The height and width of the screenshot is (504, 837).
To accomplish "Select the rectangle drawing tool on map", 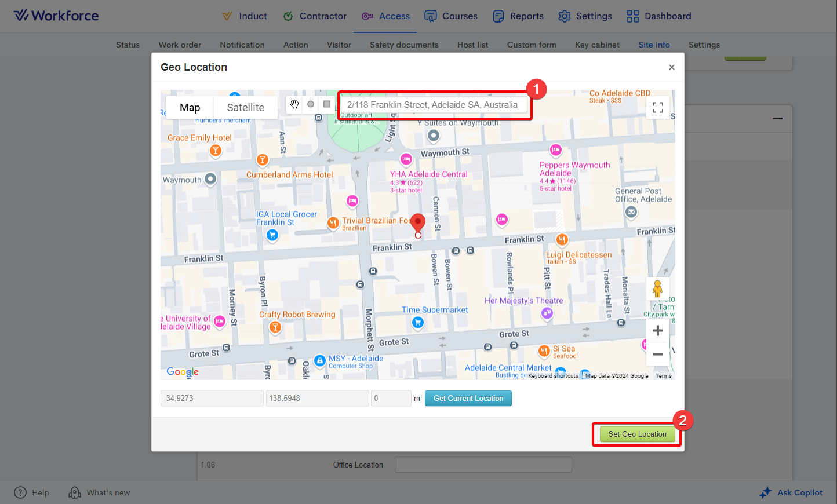I will coord(327,104).
